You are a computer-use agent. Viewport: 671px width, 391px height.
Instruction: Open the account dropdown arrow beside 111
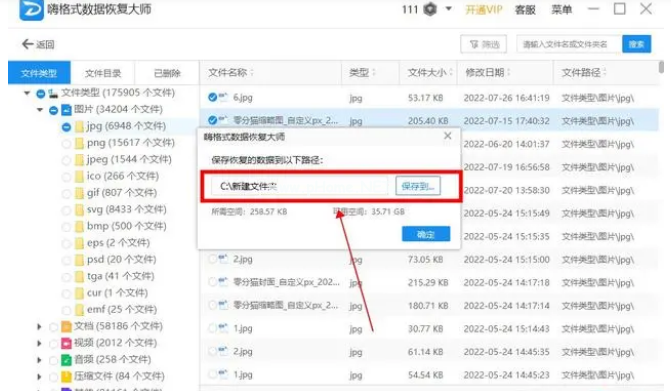pyautogui.click(x=448, y=8)
